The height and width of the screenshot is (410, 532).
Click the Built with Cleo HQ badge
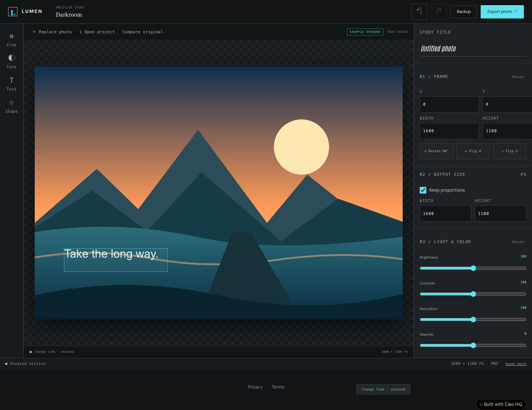[x=501, y=404]
